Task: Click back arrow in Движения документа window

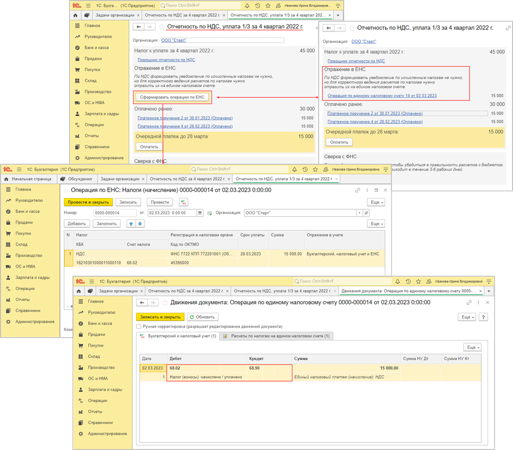Action: coord(142,303)
